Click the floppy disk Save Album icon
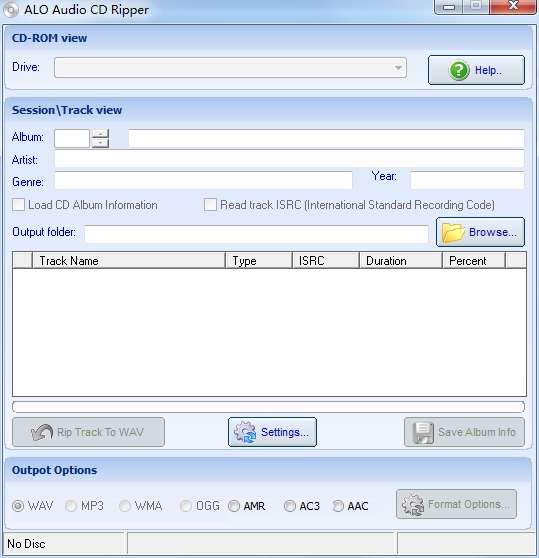 423,433
